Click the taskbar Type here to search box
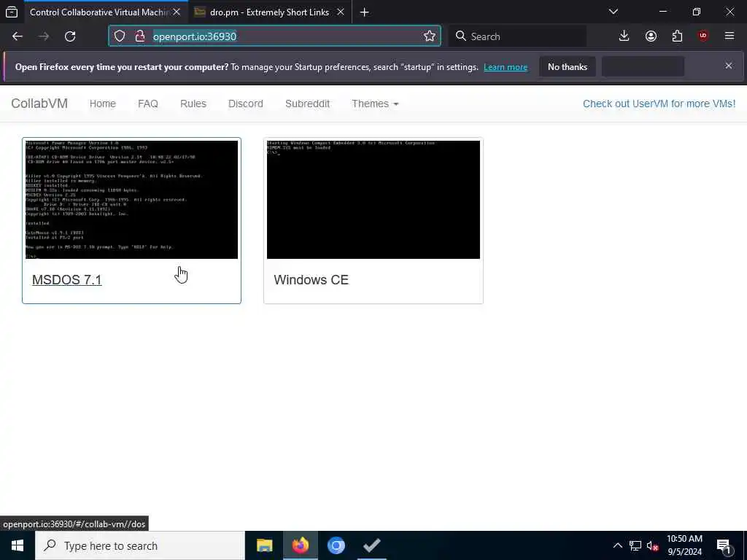 [x=140, y=545]
